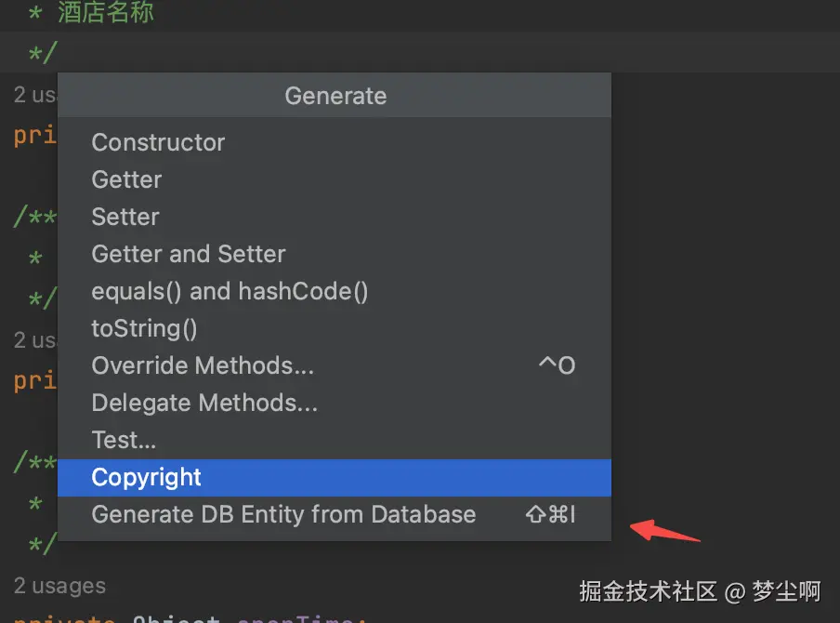
Task: Choose Generate DB Entity from Database
Action: point(283,514)
